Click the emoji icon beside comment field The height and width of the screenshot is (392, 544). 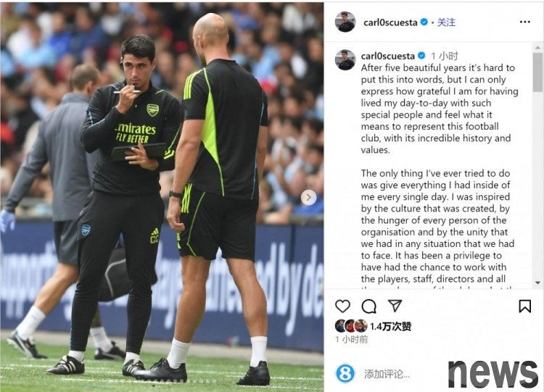pos(345,374)
